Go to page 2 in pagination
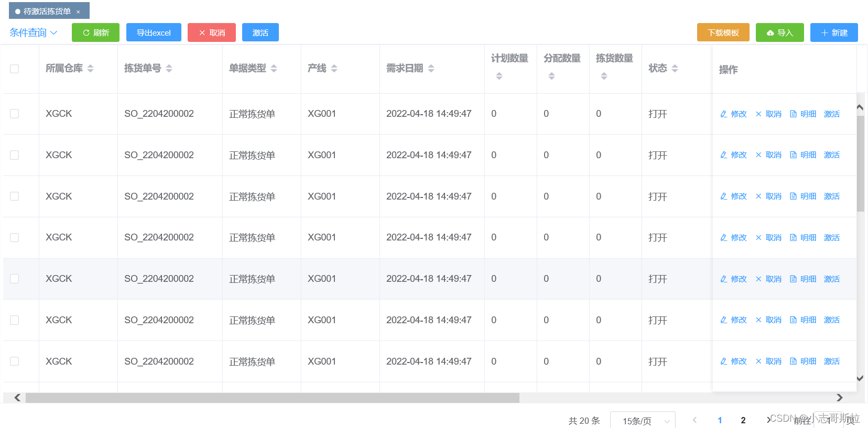 [x=743, y=420]
